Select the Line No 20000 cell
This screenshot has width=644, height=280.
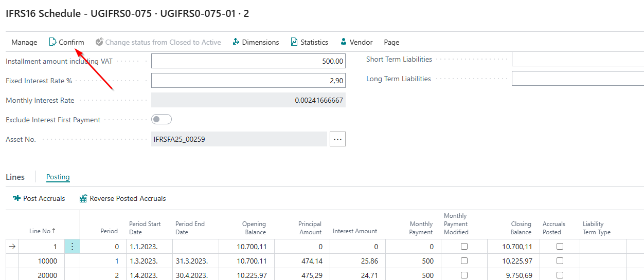pos(42,275)
